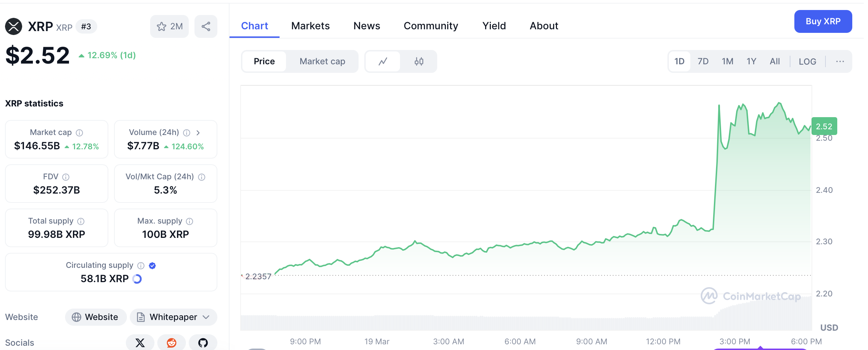Expand Volume (24h) details arrow
868x350 pixels.
point(198,133)
